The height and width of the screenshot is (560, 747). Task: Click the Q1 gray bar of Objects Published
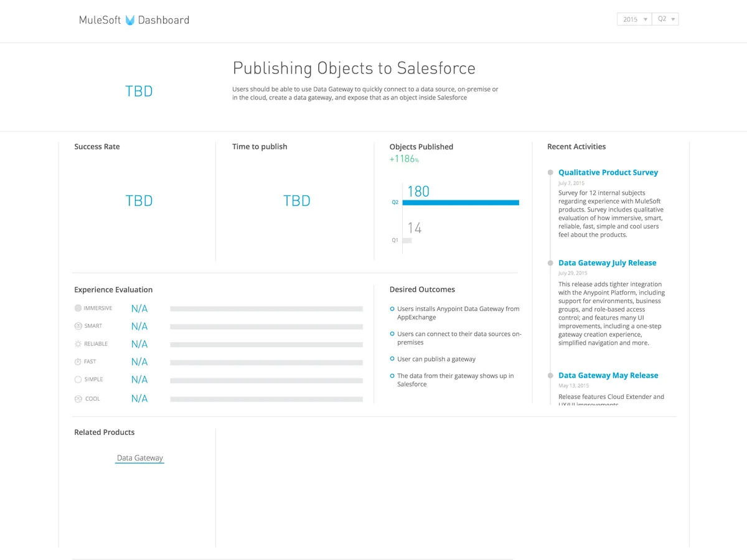point(407,240)
